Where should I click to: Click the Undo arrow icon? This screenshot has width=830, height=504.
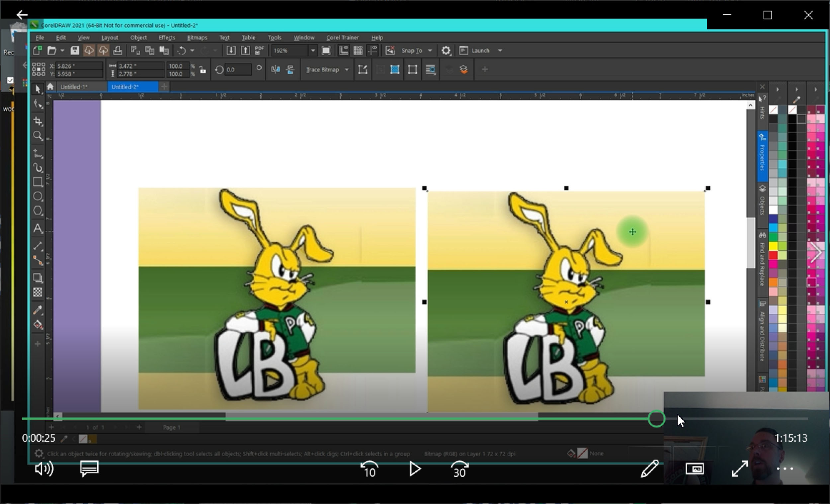tap(182, 50)
